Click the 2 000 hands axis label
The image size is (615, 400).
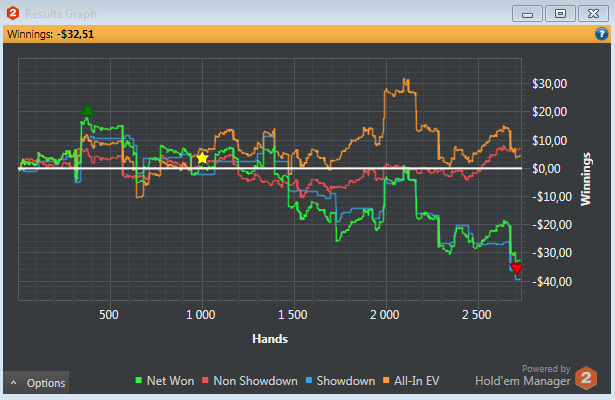tap(384, 315)
